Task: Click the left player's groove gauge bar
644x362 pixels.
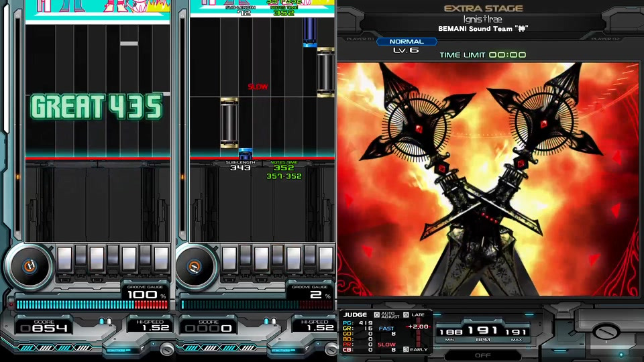Action: (92, 304)
